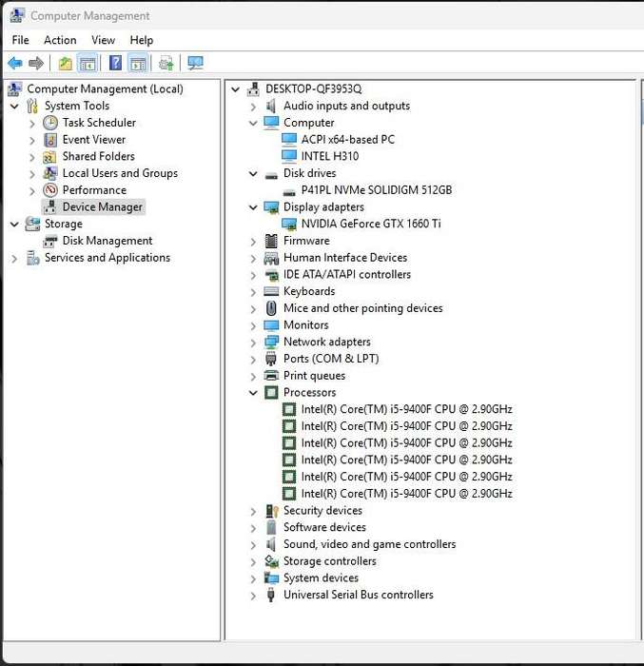The height and width of the screenshot is (666, 644).
Task: Select Computer Management (Local) root
Action: (x=105, y=89)
